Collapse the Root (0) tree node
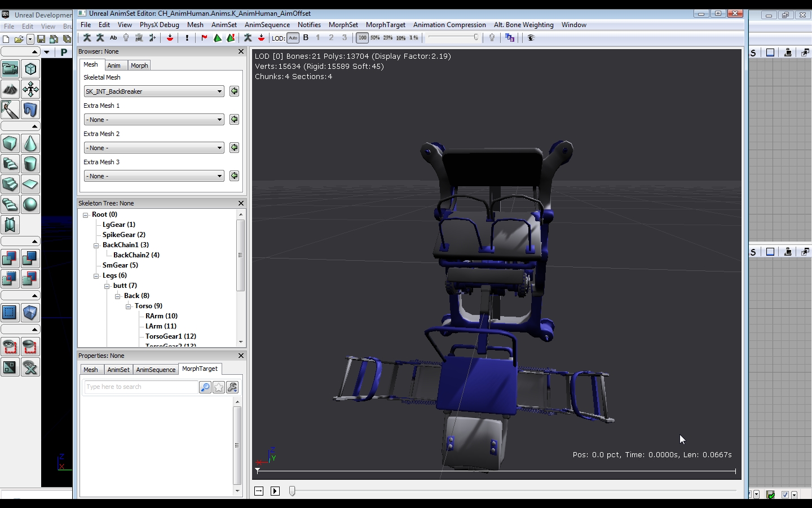Image resolution: width=812 pixels, height=508 pixels. point(86,215)
